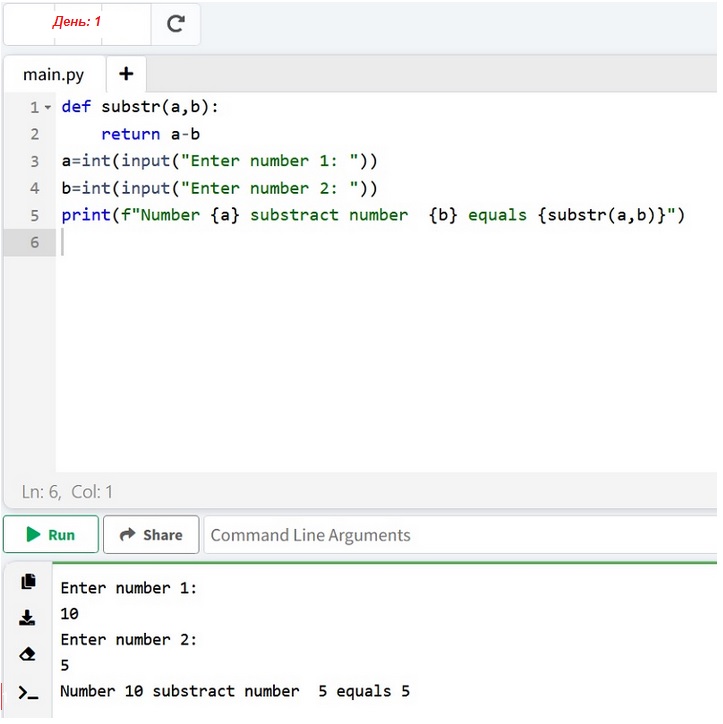This screenshot has width=723, height=724.
Task: Collapse the substr function fold arrow
Action: click(x=47, y=108)
